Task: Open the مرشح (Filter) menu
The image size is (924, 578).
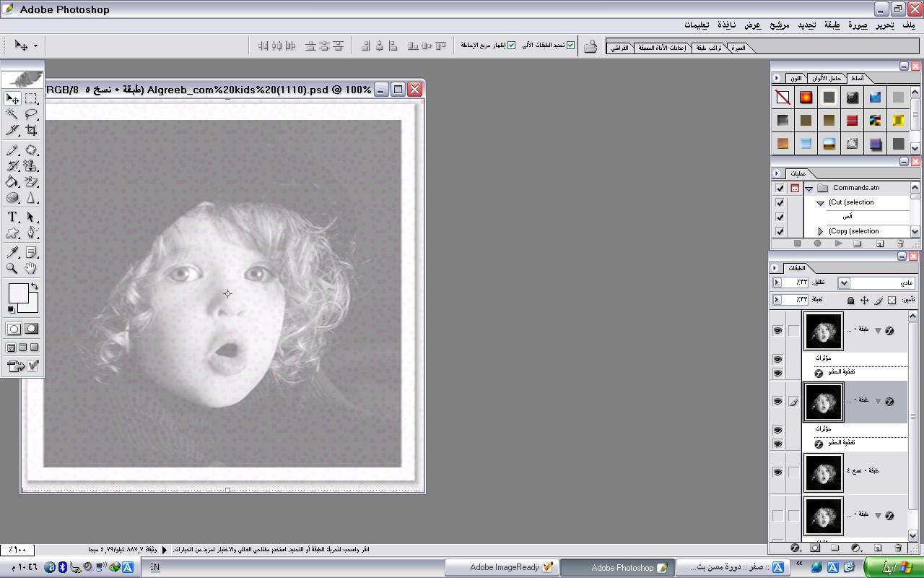Action: [779, 25]
